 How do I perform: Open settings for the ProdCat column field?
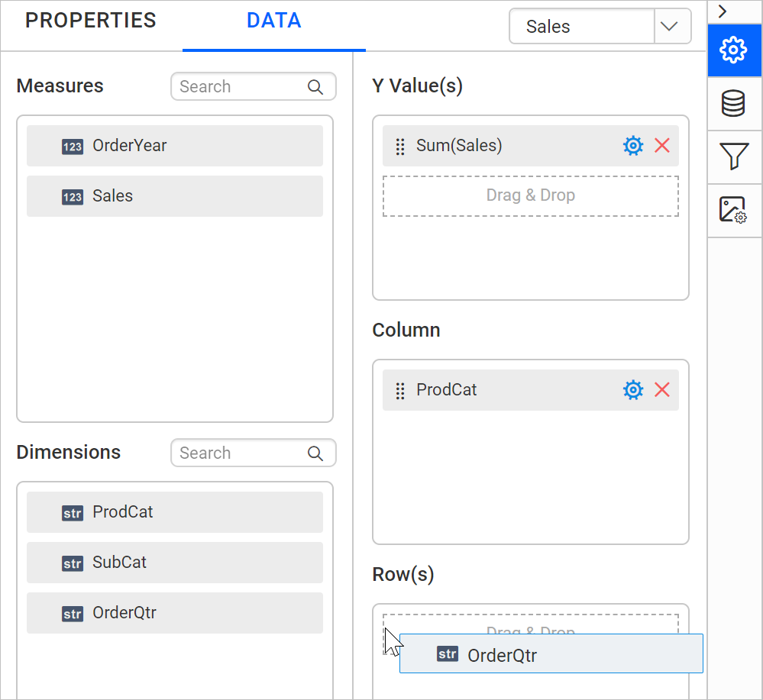632,389
